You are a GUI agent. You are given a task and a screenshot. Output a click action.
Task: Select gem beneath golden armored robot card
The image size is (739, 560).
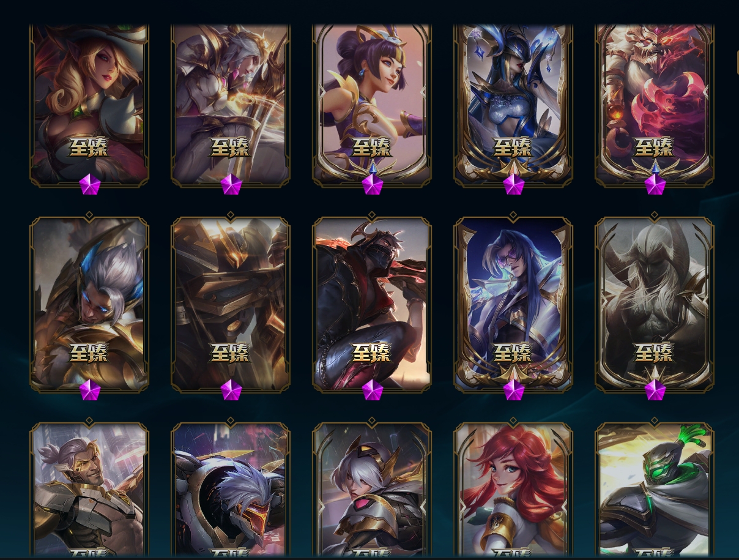point(231,390)
